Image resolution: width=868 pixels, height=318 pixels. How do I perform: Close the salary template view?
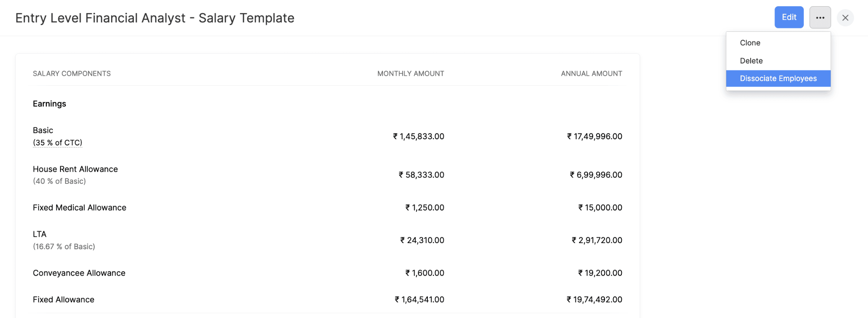pos(845,18)
